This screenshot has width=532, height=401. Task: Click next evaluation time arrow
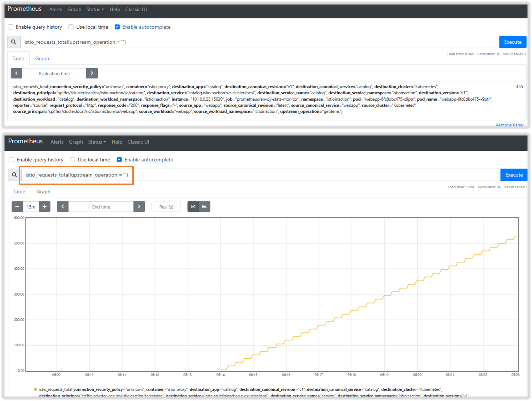[92, 73]
